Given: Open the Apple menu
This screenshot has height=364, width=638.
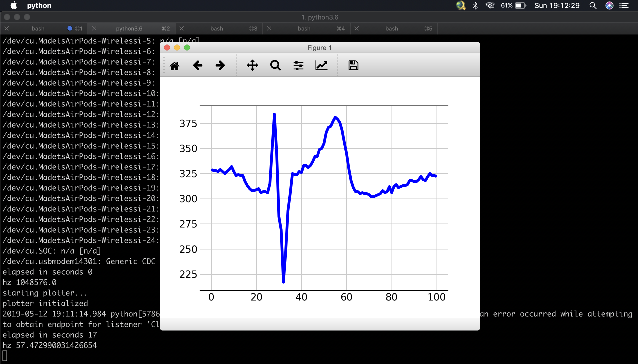Looking at the screenshot, I should 14,5.
